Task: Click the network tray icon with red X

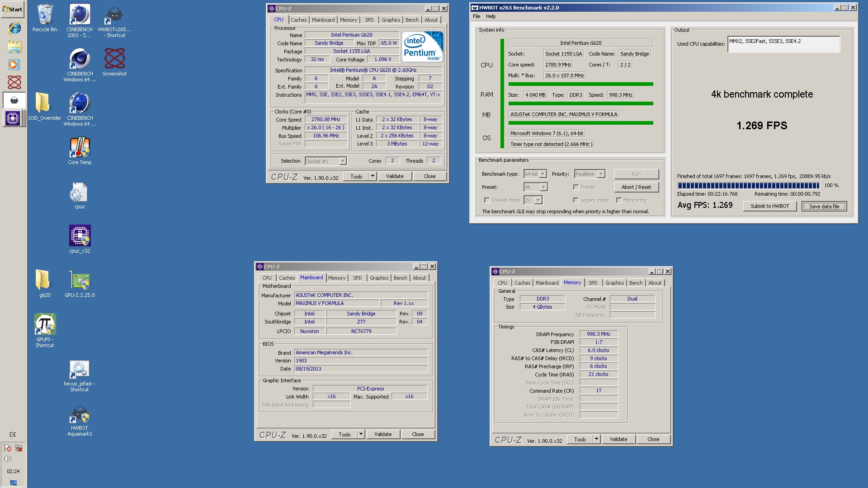Action: point(19,448)
